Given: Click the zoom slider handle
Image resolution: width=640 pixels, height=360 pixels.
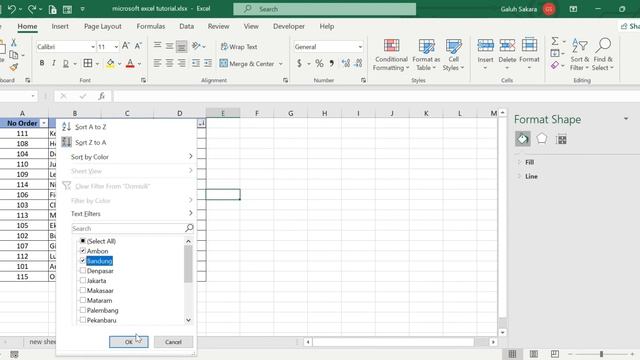Looking at the screenshot, I should coord(601,354).
